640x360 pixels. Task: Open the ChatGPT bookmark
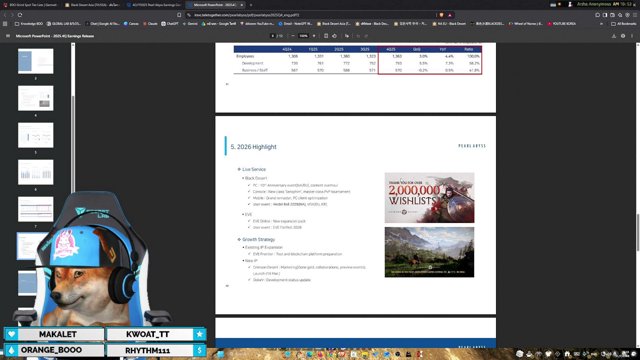point(170,24)
